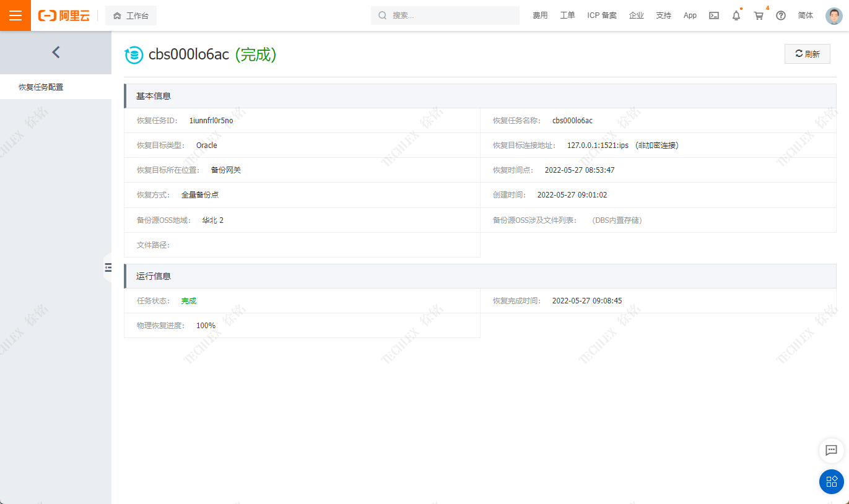Click the help question mark icon

tap(781, 15)
